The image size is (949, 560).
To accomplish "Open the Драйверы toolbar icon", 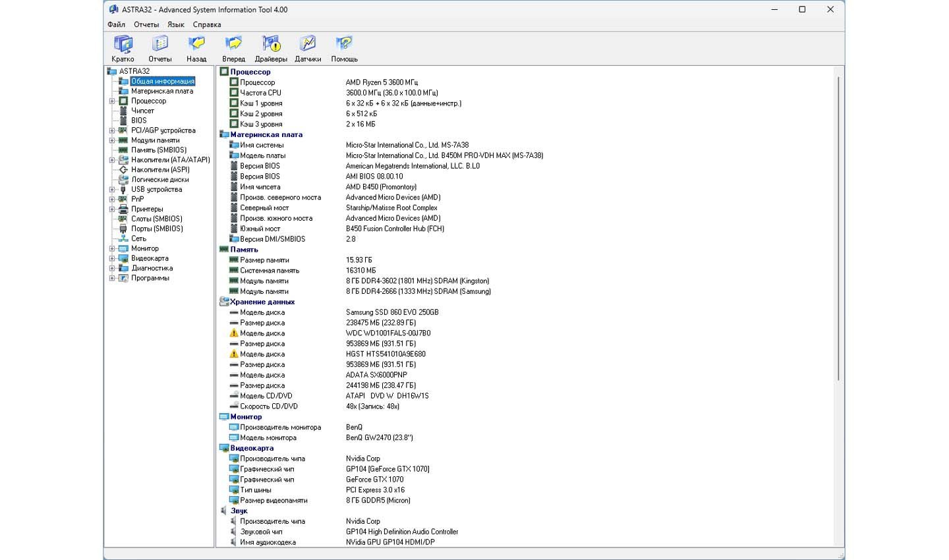I will 271,44.
